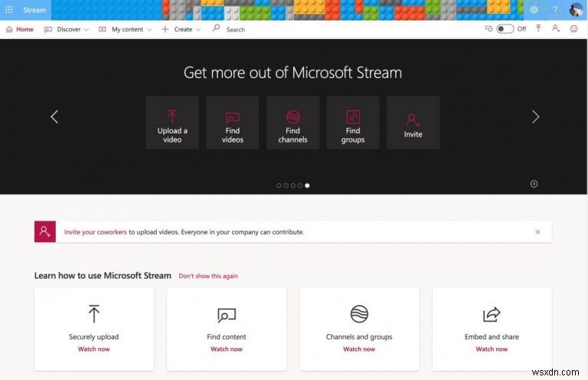
Task: Click the Home house icon
Action: pyautogui.click(x=9, y=29)
